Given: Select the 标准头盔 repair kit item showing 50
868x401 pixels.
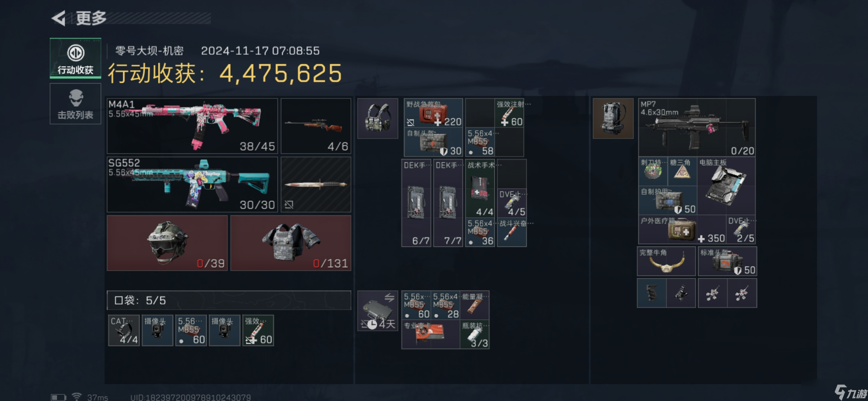Looking at the screenshot, I should (x=727, y=261).
